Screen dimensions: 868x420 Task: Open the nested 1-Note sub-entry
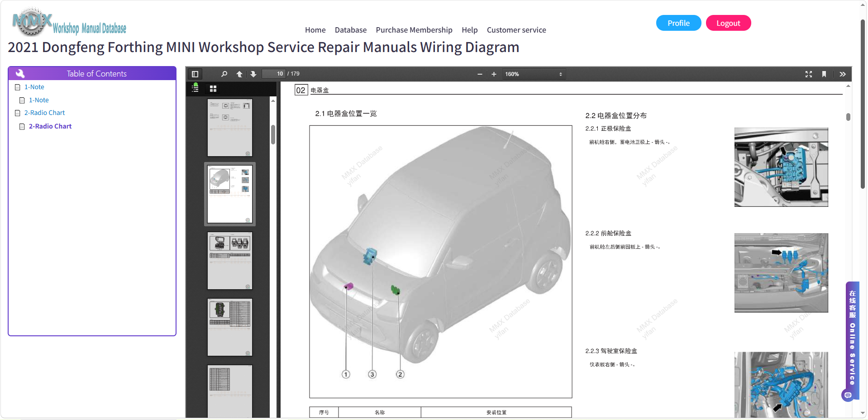pyautogui.click(x=39, y=100)
